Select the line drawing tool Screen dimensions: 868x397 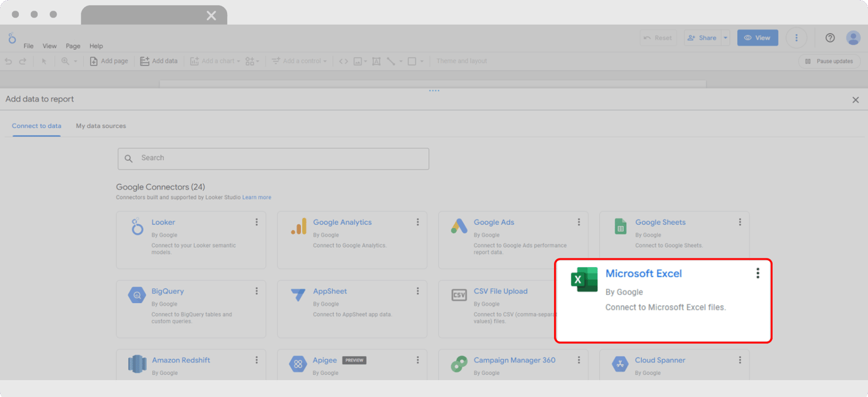(391, 61)
